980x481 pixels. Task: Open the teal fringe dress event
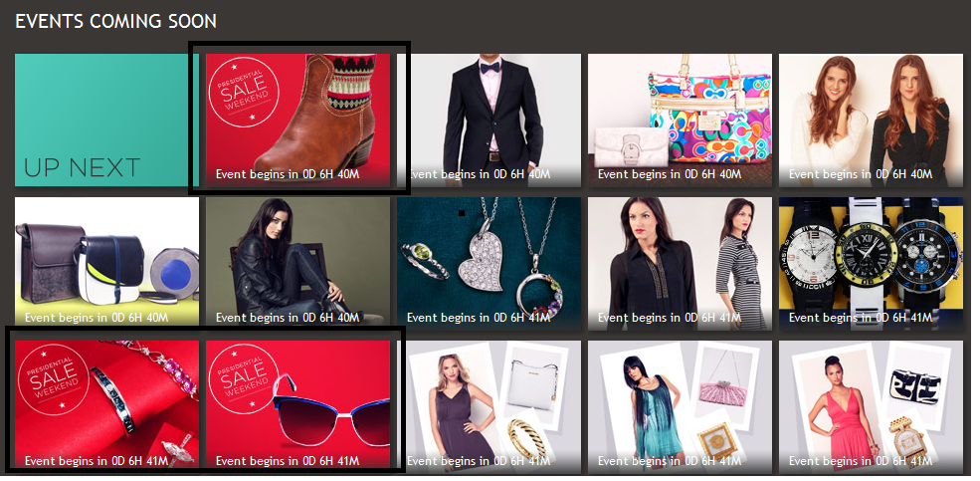[680, 406]
